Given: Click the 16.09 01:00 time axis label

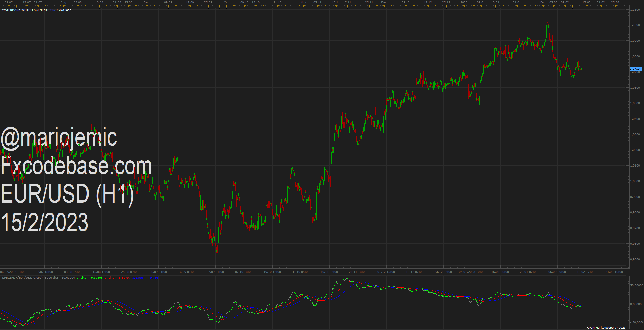Looking at the screenshot, I should [x=187, y=272].
